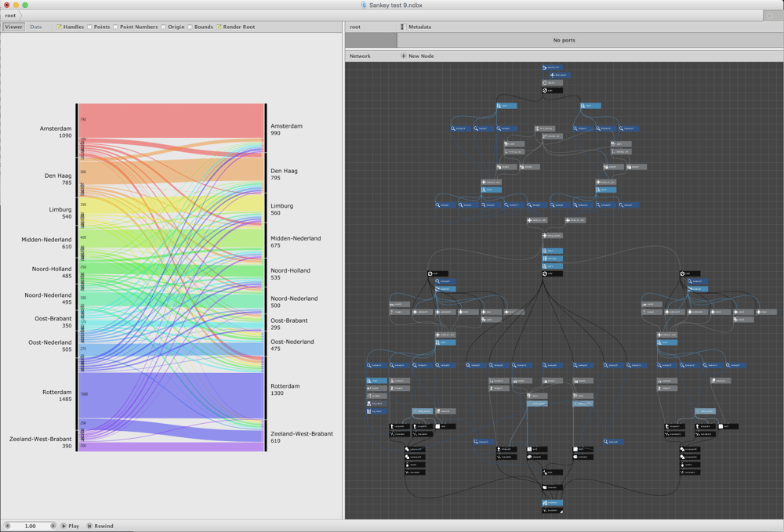Click the "Midden-Nederland 610" label
The image size is (784, 532).
click(x=46, y=243)
